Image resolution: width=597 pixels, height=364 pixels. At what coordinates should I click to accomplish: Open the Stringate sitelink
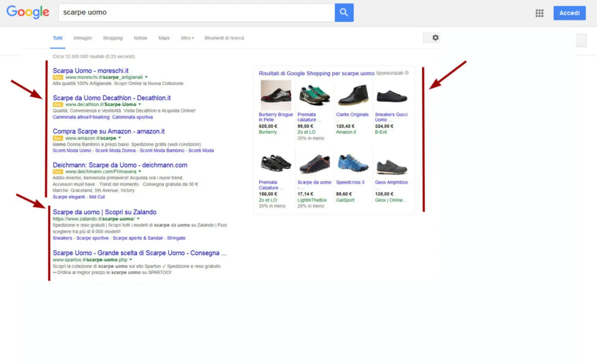click(x=176, y=238)
